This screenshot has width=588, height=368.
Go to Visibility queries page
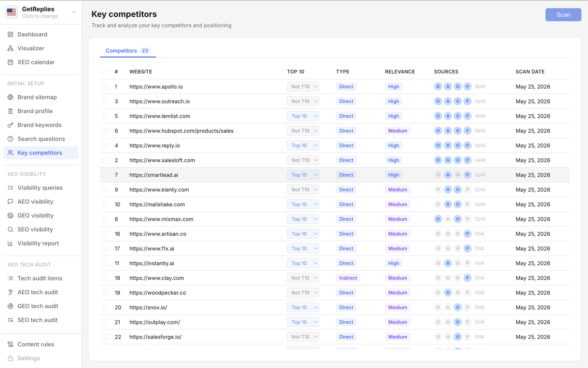click(x=41, y=188)
